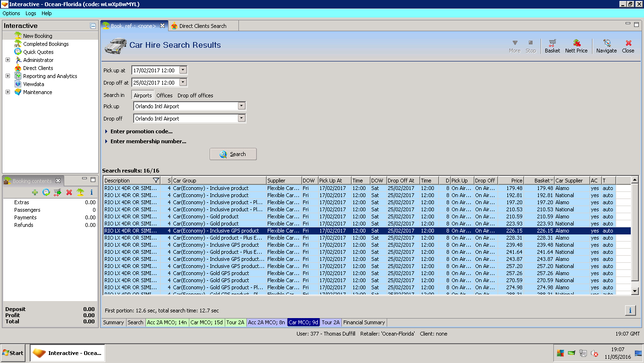The height and width of the screenshot is (363, 644).
Task: Open the Pick up location dropdown
Action: coord(241,106)
